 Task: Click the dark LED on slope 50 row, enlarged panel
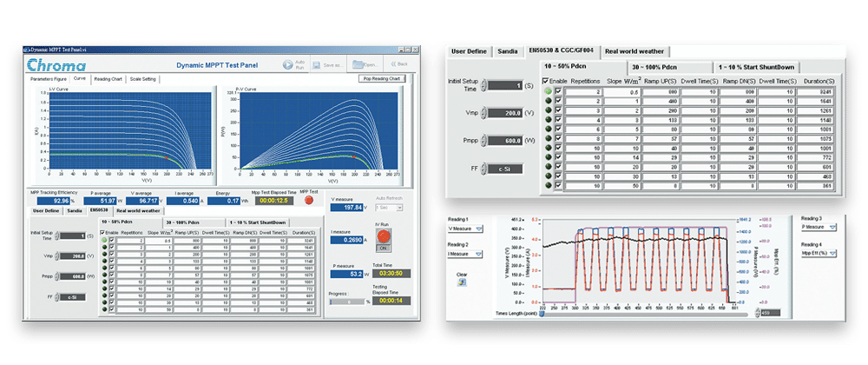coord(549,186)
